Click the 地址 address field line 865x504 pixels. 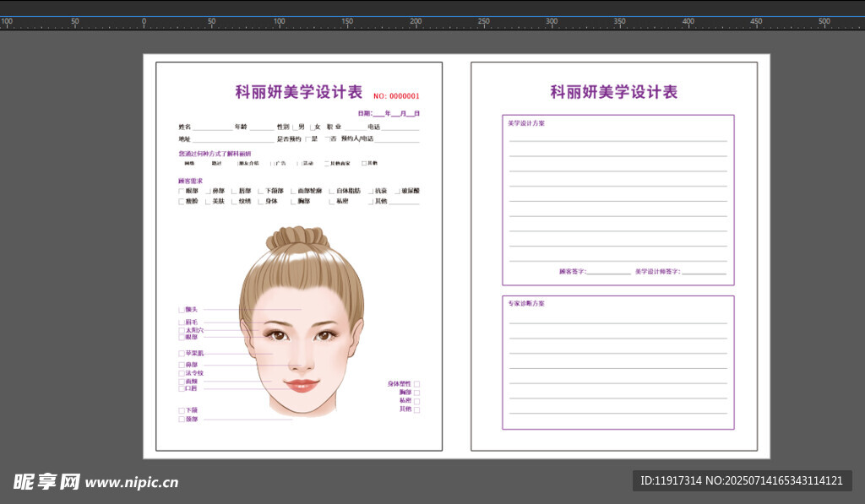point(232,140)
